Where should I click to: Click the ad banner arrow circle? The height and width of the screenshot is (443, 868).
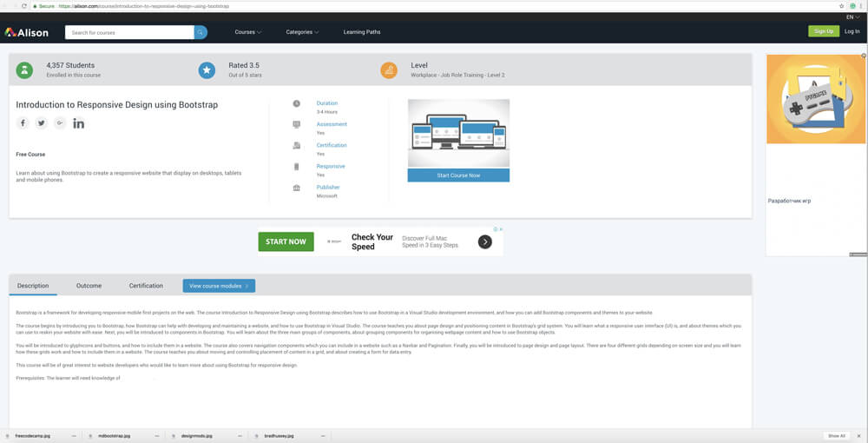485,241
